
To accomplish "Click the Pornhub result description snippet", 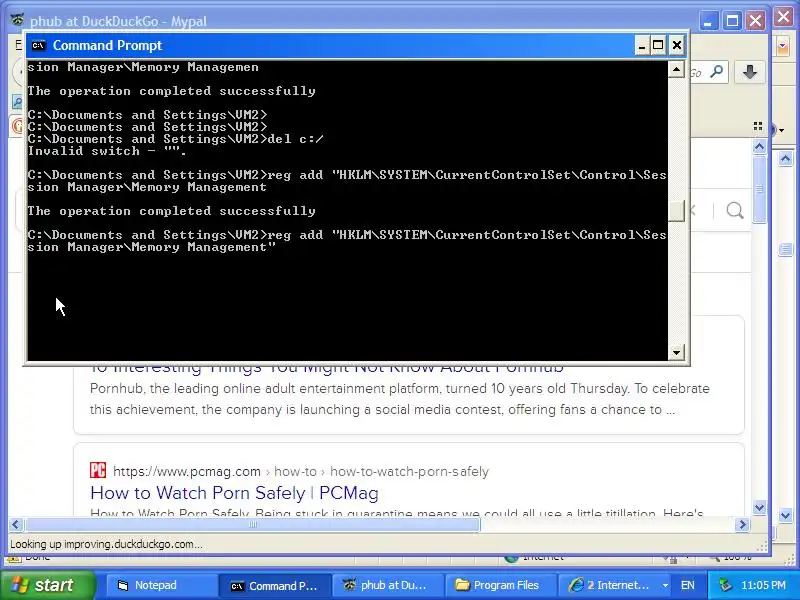I will [399, 399].
